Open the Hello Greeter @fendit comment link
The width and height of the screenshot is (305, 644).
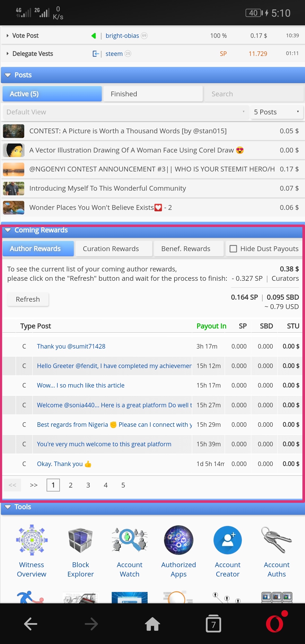(x=114, y=366)
